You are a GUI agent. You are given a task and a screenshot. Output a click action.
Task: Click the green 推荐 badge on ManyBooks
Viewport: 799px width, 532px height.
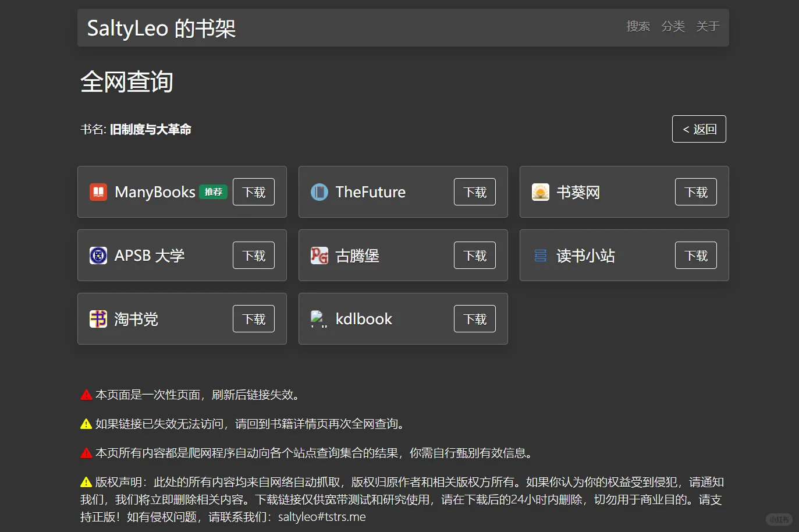coord(213,192)
